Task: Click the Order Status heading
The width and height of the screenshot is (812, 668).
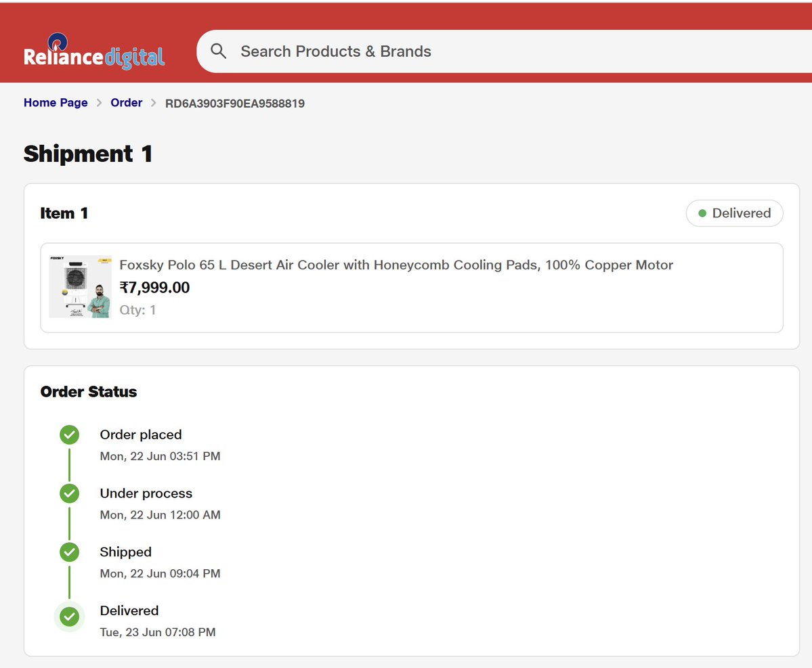Action: (89, 392)
